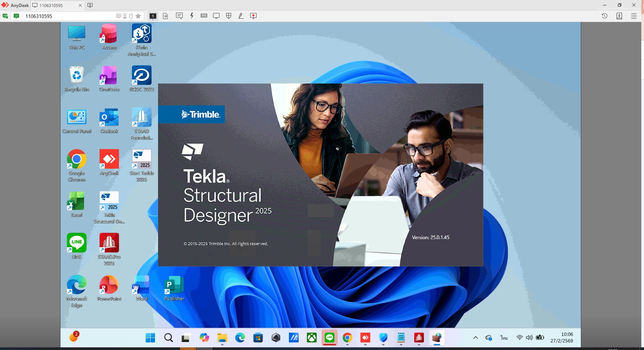
Task: Select the Publisher desktop shortcut
Action: 174,288
